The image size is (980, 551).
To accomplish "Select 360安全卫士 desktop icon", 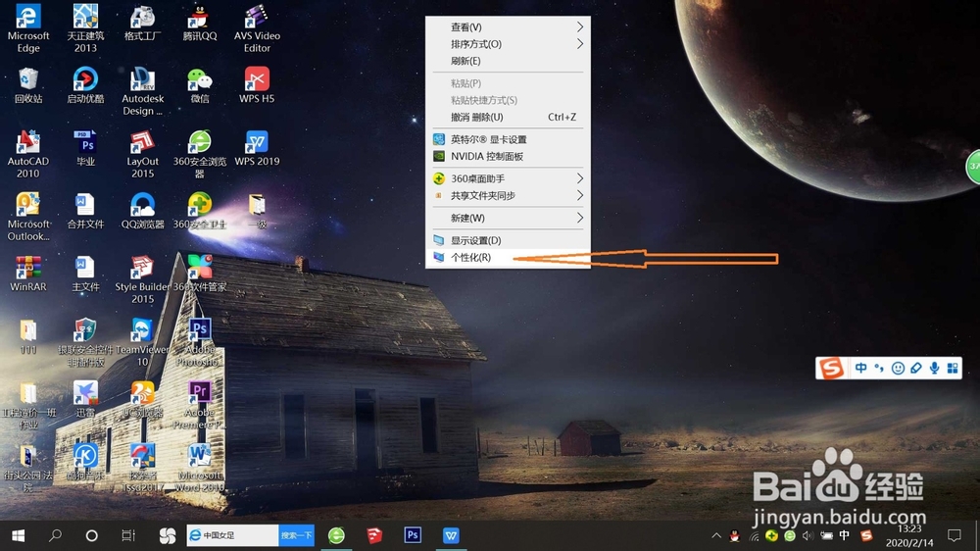I will [x=199, y=212].
